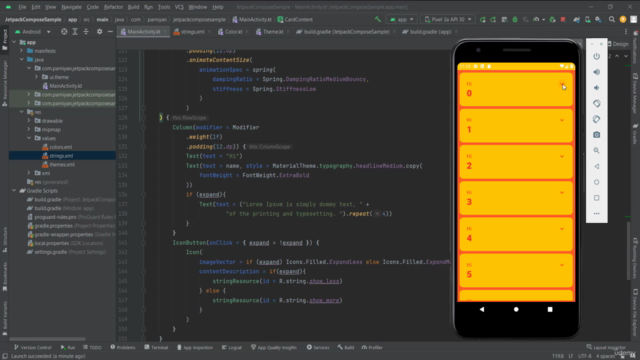Click the build hammer icon in toolbar

coord(378,19)
